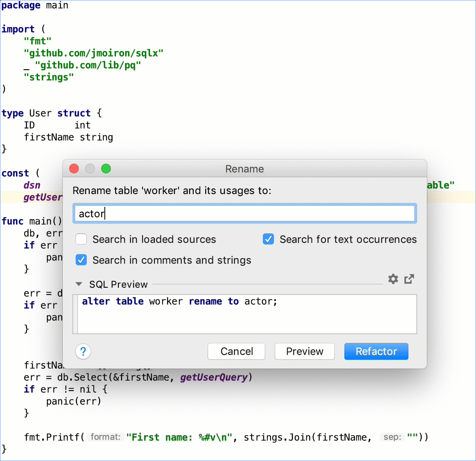The width and height of the screenshot is (476, 461).
Task: Open SQL preview in editor icon
Action: (x=409, y=279)
